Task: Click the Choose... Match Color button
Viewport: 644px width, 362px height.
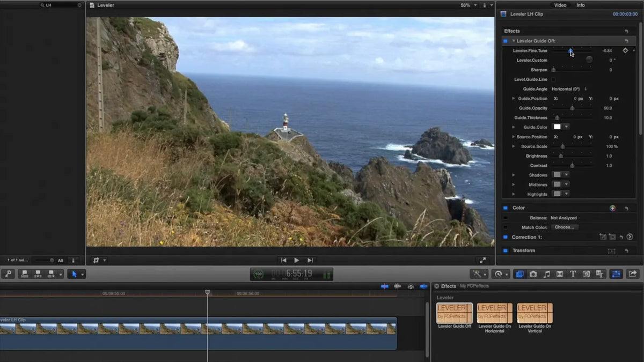Action: (x=564, y=227)
